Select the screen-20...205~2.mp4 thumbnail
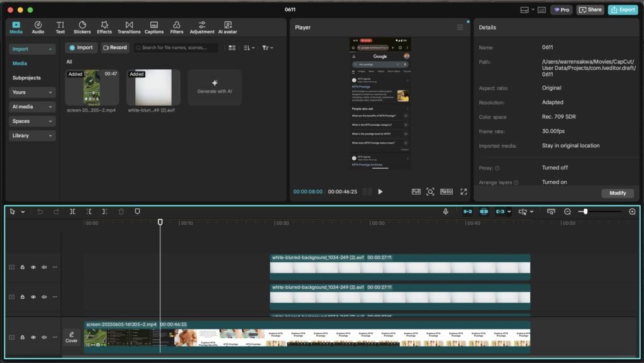Image resolution: width=644 pixels, height=363 pixels. pyautogui.click(x=92, y=87)
